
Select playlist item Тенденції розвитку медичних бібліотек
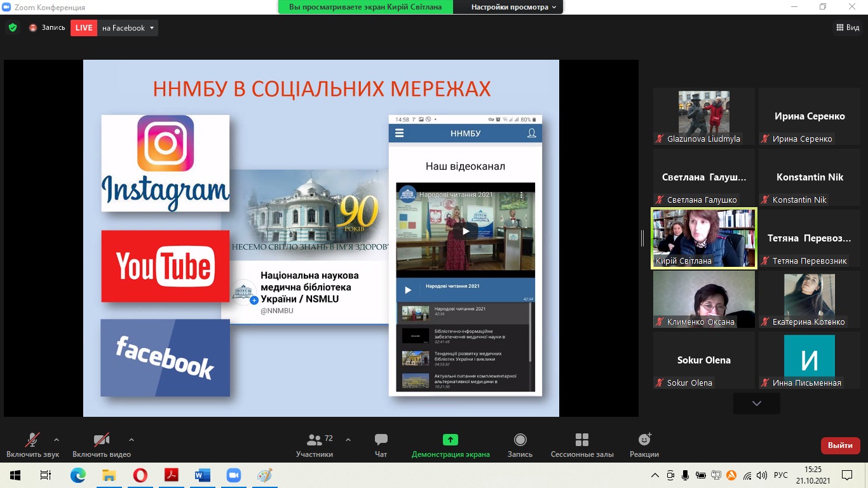463,358
